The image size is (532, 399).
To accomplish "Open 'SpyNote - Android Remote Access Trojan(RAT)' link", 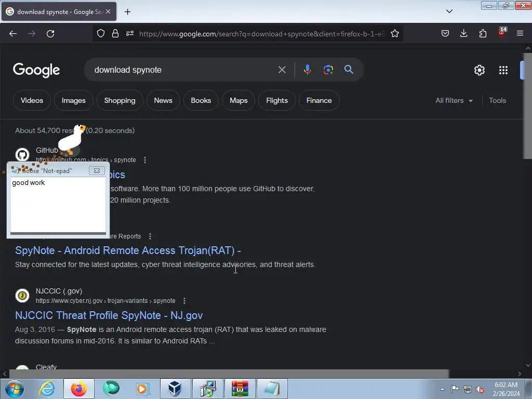I will tap(128, 250).
